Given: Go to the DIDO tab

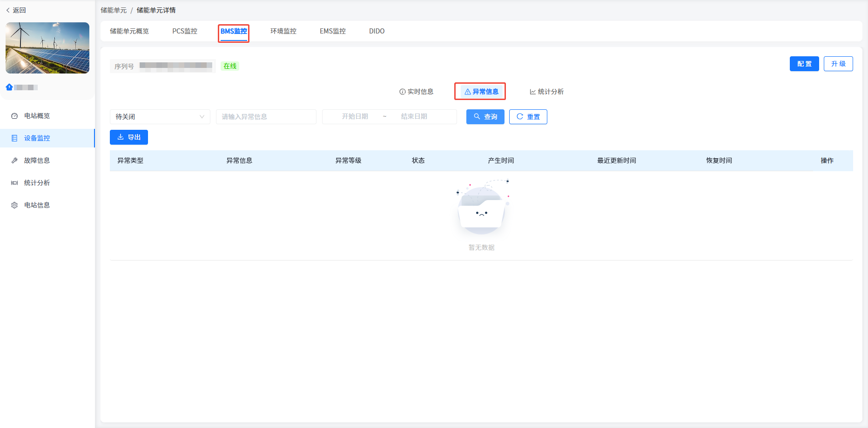Looking at the screenshot, I should pos(377,31).
